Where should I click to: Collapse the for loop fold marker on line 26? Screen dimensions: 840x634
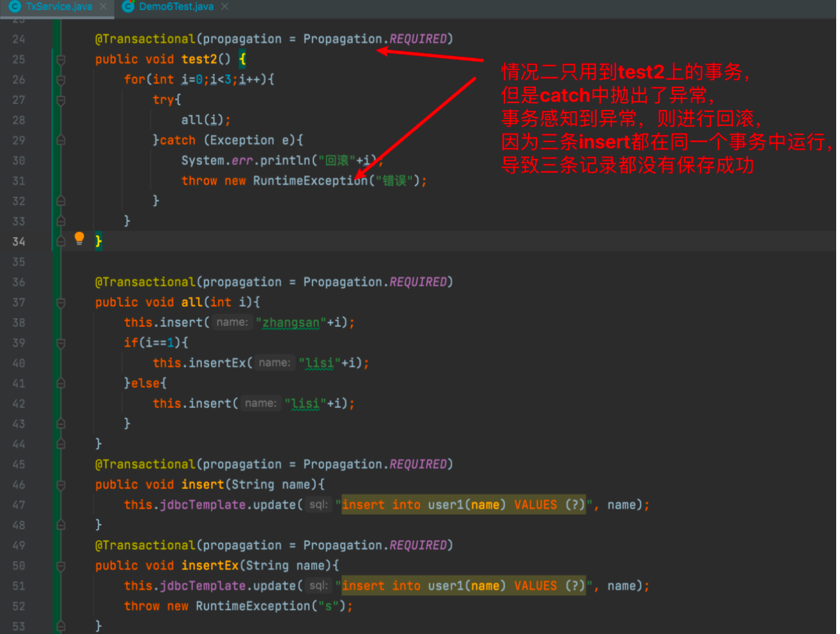[61, 81]
